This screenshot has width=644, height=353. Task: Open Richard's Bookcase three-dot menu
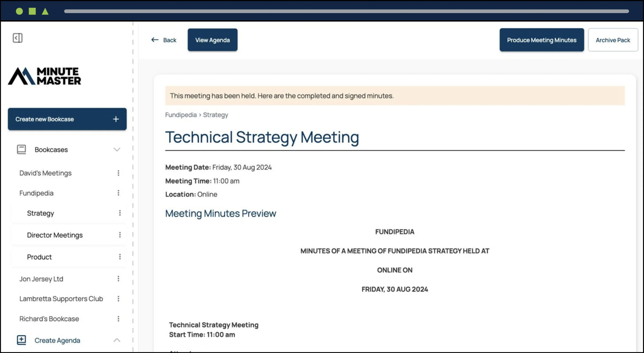pyautogui.click(x=118, y=319)
